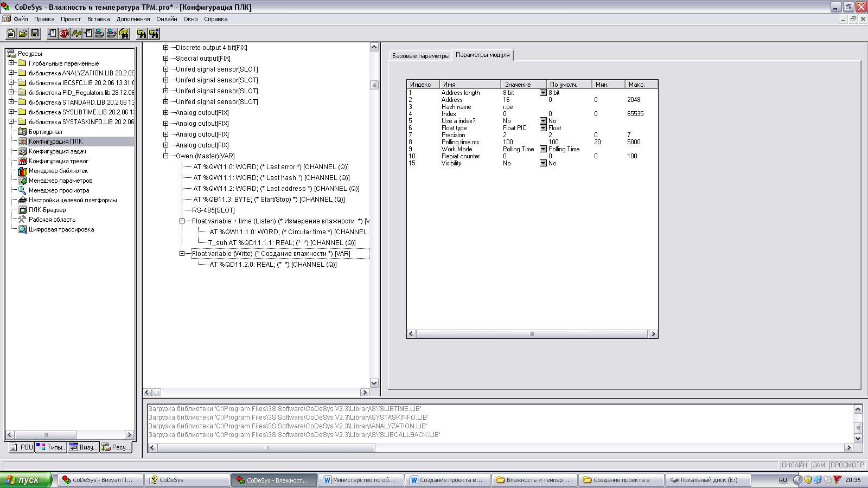Switch to Ресу... tab

tap(116, 447)
